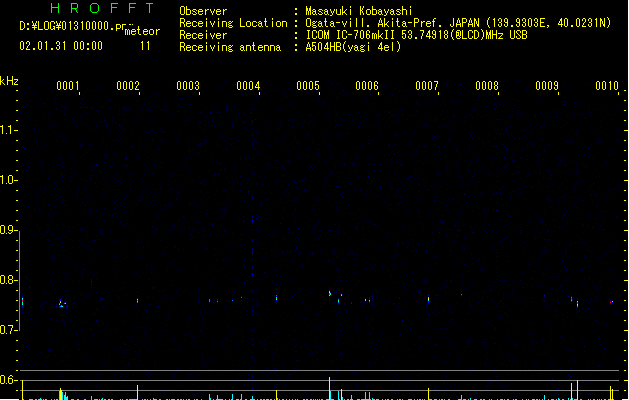The height and width of the screenshot is (400, 629).
Task: Click the 'Receiving Location' field label
Action: point(233,23)
